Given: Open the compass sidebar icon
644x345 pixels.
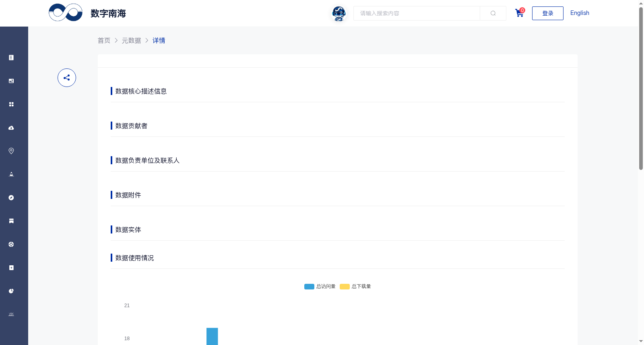Looking at the screenshot, I should pyautogui.click(x=11, y=198).
